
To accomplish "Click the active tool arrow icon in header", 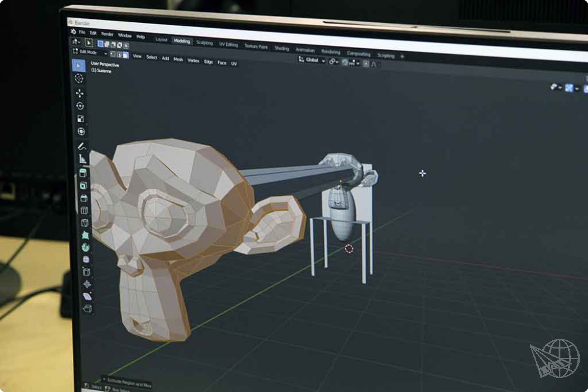I will coord(89,43).
